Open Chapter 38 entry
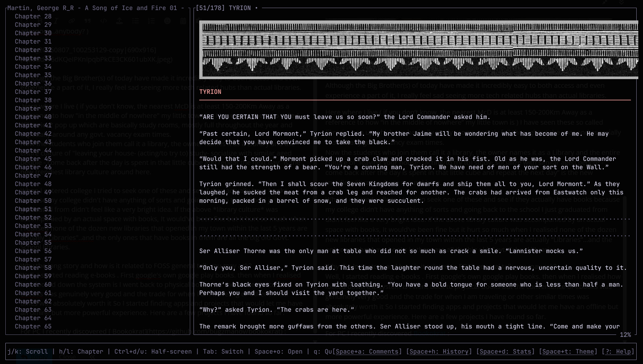 pyautogui.click(x=33, y=100)
